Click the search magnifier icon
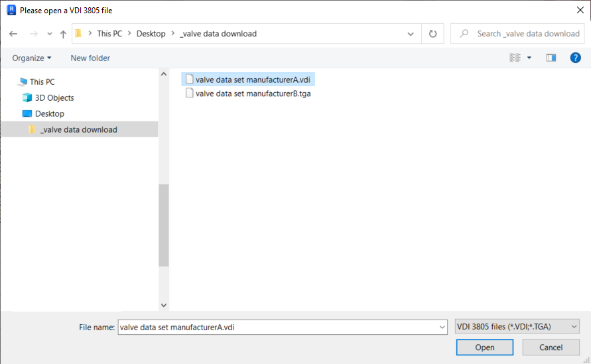Image resolution: width=591 pixels, height=364 pixels. coord(464,34)
